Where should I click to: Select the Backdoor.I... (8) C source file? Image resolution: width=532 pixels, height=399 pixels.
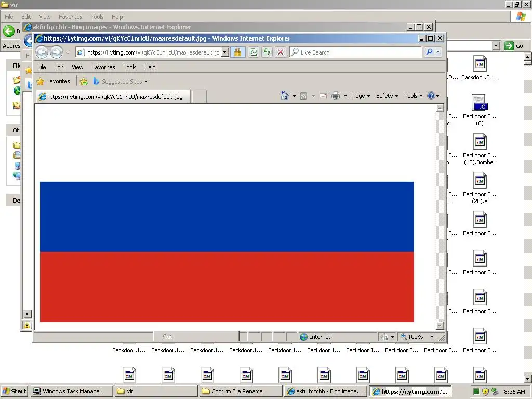[480, 110]
